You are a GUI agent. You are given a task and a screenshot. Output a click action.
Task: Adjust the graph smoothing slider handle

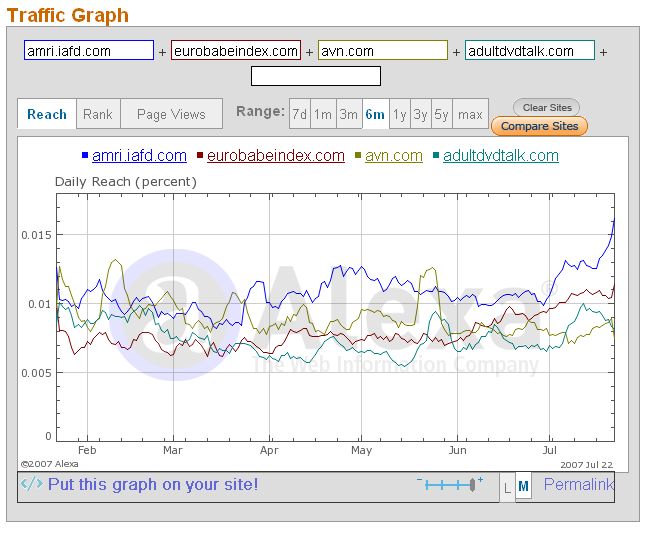[x=472, y=485]
